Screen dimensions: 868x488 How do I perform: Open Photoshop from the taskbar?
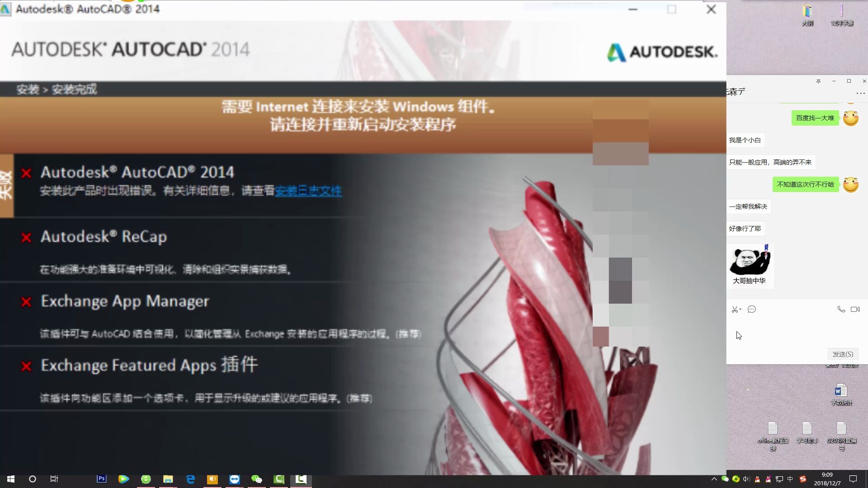(x=102, y=479)
